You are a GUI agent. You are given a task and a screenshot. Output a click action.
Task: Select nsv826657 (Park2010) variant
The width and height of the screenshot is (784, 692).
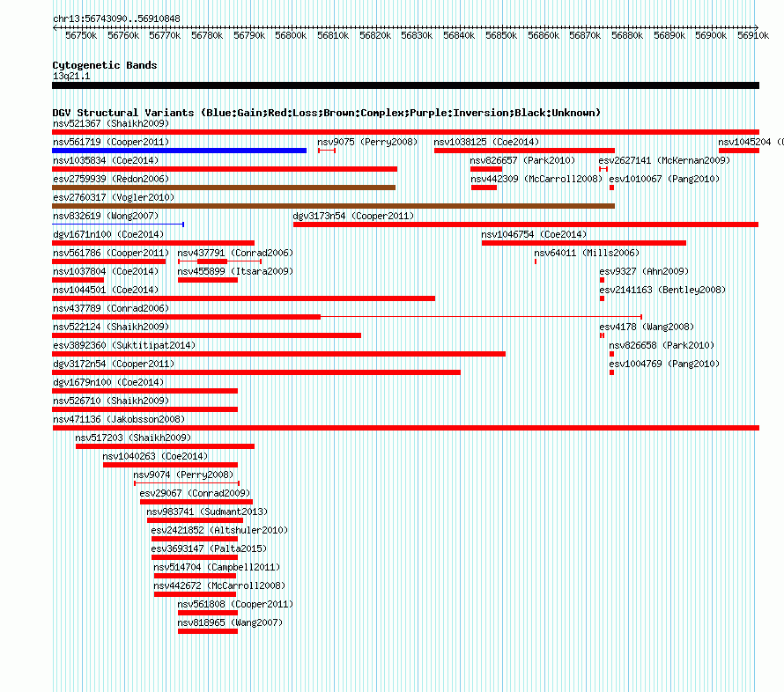[x=522, y=160]
